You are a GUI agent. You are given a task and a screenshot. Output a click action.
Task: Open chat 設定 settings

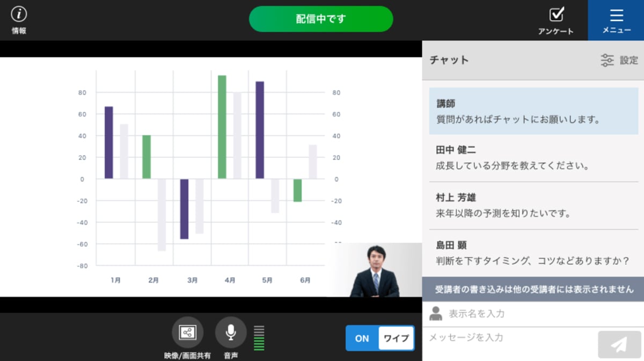click(619, 60)
